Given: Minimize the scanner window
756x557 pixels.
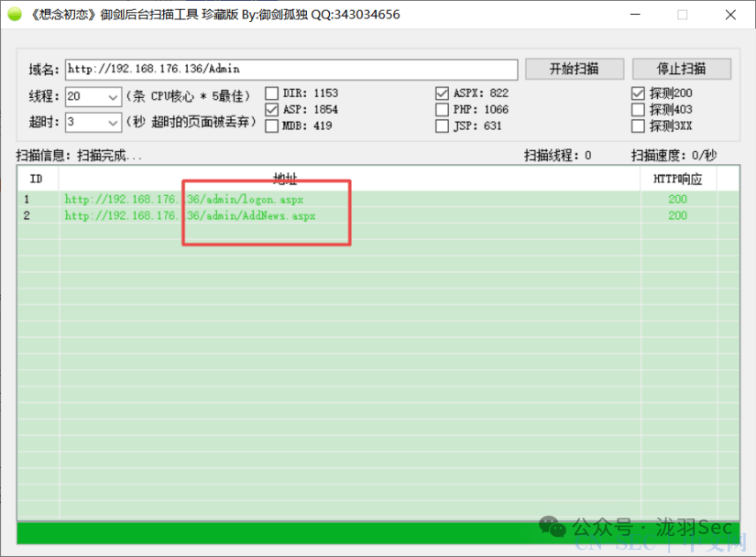Looking at the screenshot, I should 635,15.
